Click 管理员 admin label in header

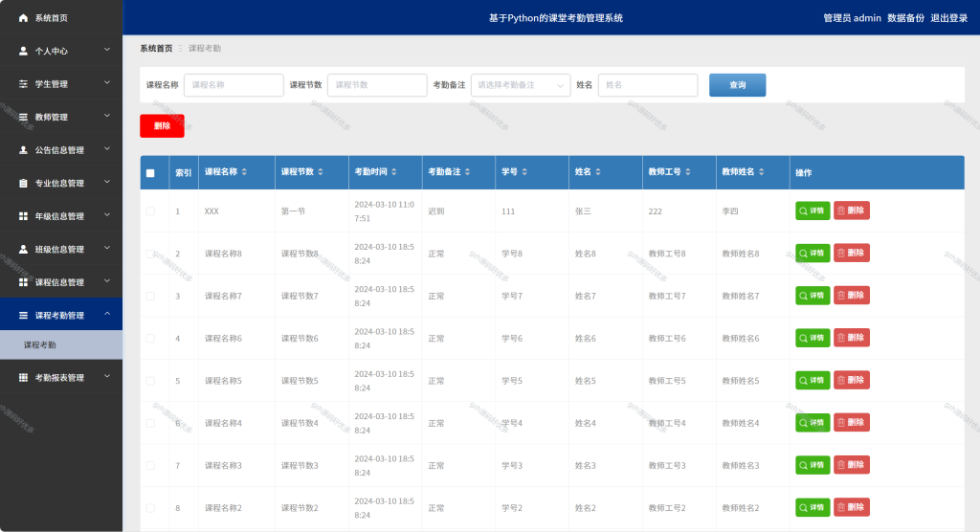852,18
